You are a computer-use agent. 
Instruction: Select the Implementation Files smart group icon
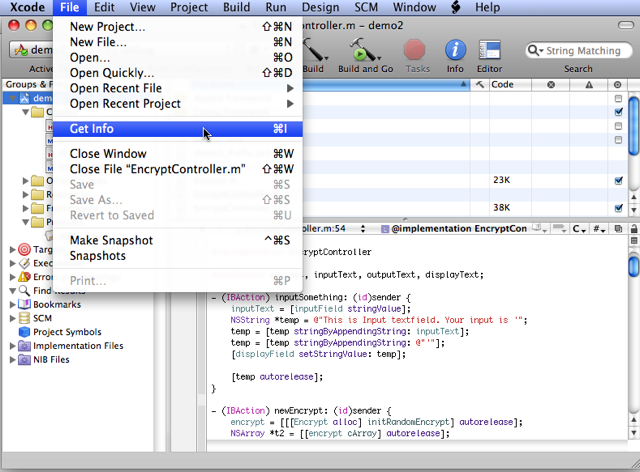[24, 346]
